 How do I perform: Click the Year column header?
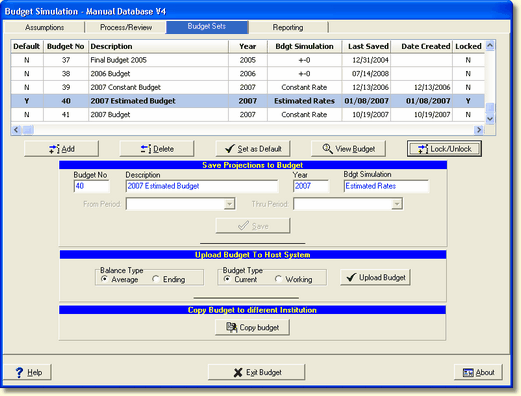point(248,46)
